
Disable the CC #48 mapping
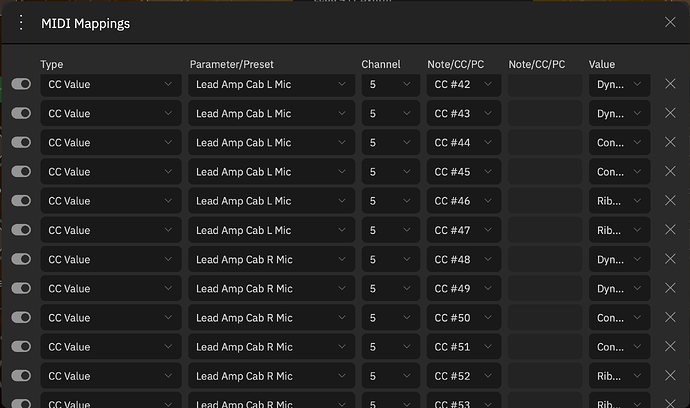pos(21,259)
